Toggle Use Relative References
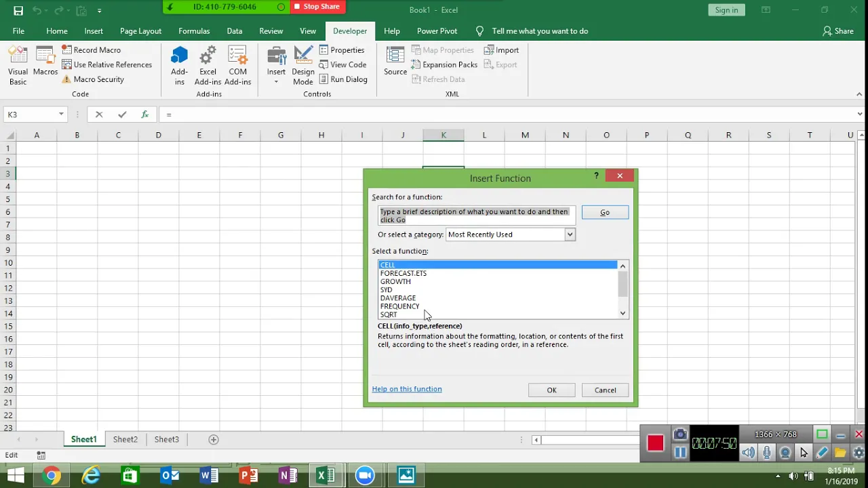 [x=107, y=64]
